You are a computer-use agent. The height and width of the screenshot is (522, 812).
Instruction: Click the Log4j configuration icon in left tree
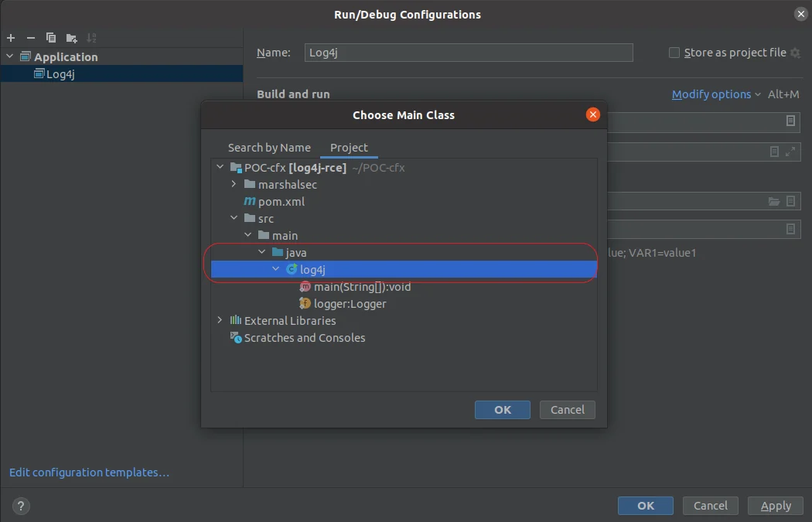[39, 73]
